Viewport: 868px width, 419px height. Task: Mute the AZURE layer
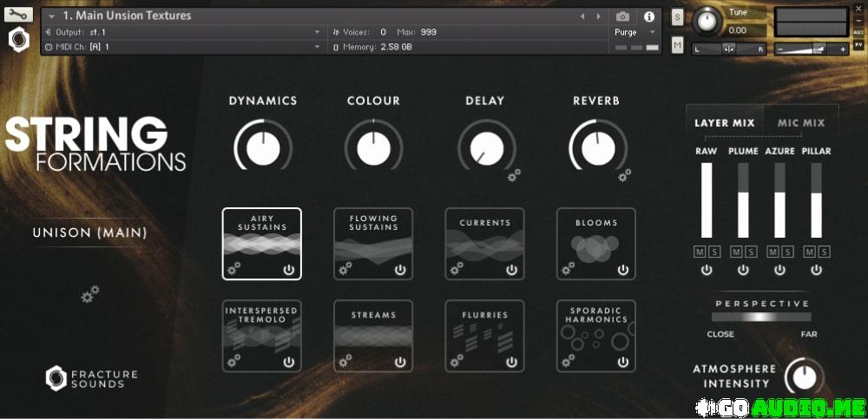(x=773, y=252)
